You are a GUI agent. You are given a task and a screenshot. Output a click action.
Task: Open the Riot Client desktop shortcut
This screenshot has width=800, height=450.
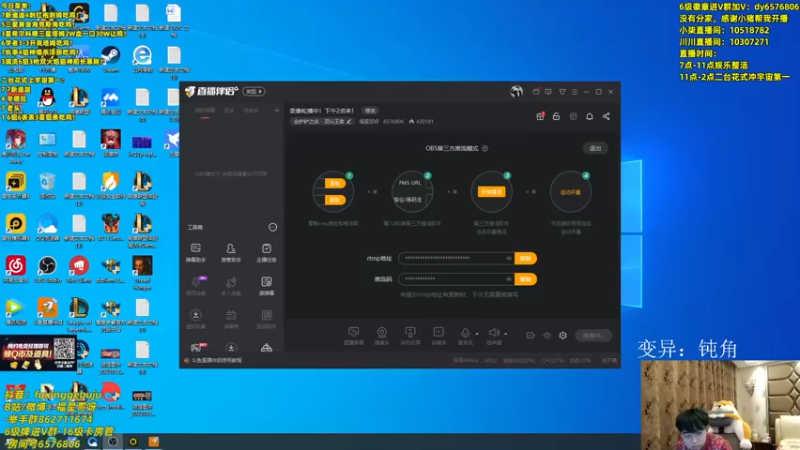79,270
